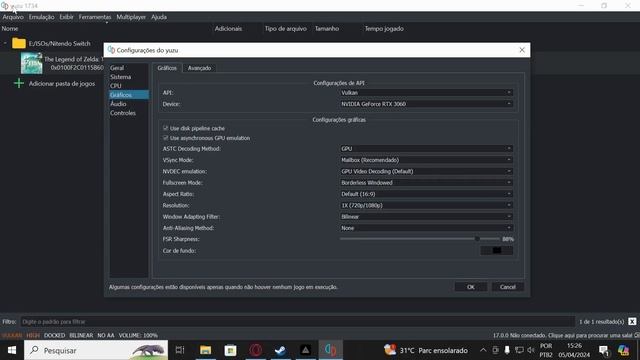Viewport: 640px width, 360px height.
Task: Open the API dropdown showing Vulkan
Action: pyautogui.click(x=426, y=93)
